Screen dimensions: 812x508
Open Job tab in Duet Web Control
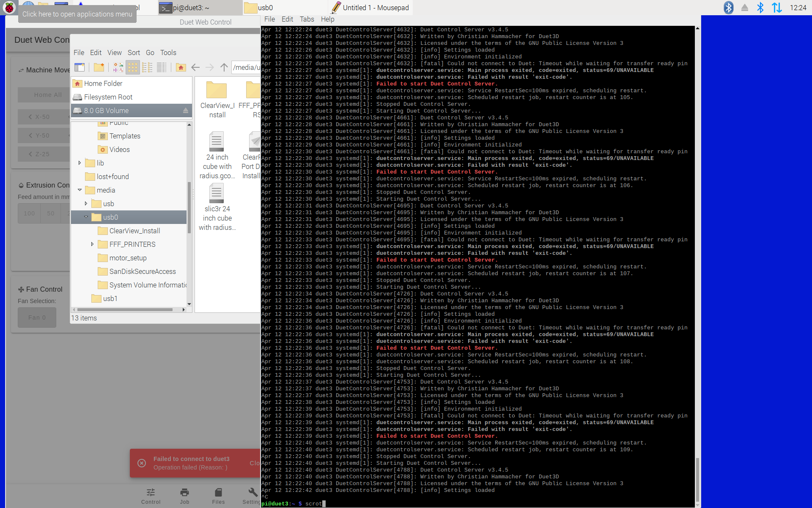[x=184, y=496]
